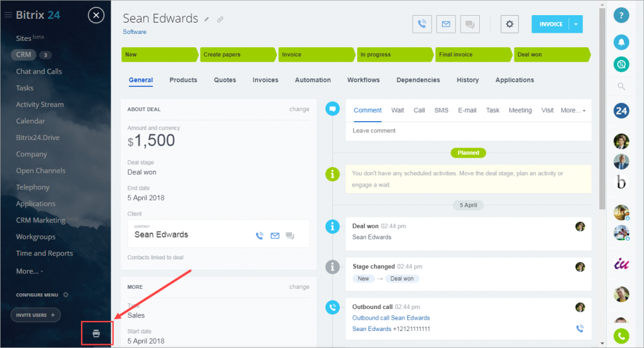Click the search magnifier in the right sidebar
This screenshot has width=644, height=348.
pos(621,86)
